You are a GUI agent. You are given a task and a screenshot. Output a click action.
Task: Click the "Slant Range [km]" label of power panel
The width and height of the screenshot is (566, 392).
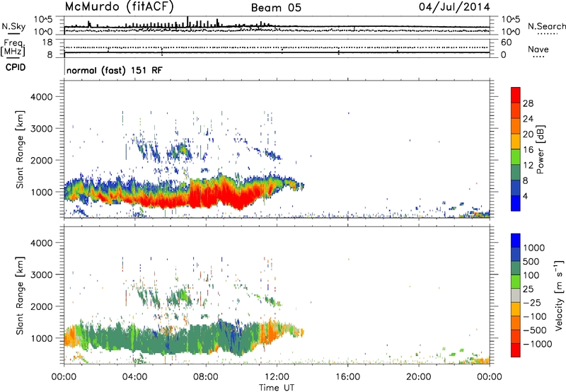20,149
